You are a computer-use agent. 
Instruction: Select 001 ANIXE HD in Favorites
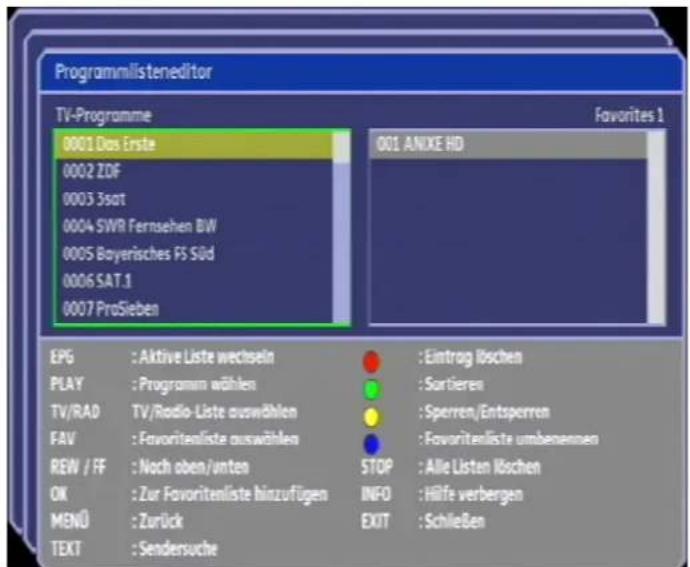509,144
